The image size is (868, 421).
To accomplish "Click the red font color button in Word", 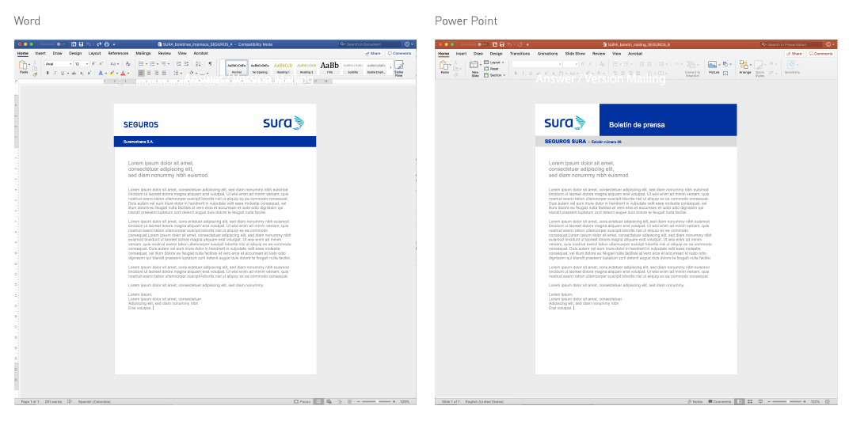I will [123, 73].
